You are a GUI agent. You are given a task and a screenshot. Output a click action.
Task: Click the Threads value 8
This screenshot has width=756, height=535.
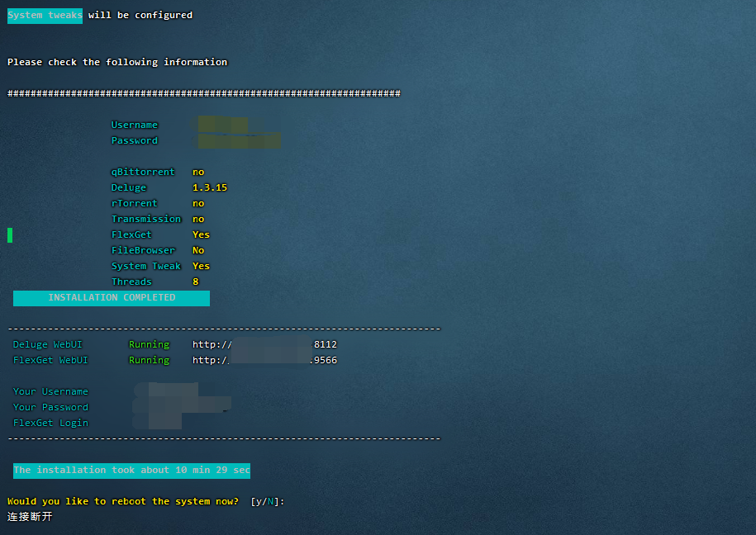coord(195,282)
